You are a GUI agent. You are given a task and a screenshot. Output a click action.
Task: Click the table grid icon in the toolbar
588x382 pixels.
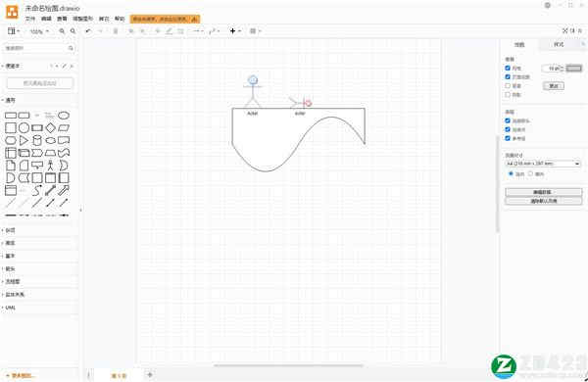(x=253, y=31)
